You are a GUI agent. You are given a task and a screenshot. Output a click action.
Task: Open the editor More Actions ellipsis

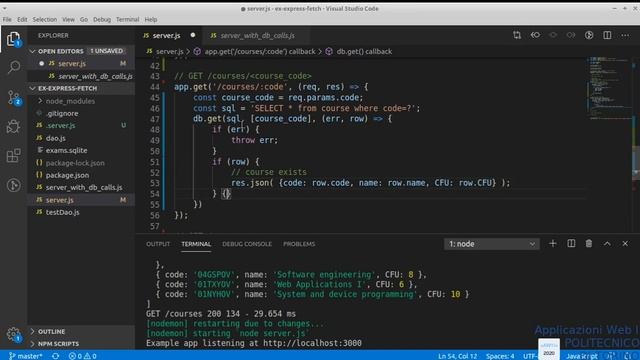[x=625, y=35]
